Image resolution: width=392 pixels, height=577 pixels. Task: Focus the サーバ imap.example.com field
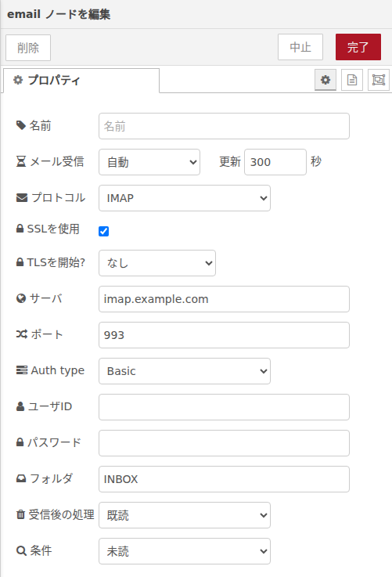point(224,299)
